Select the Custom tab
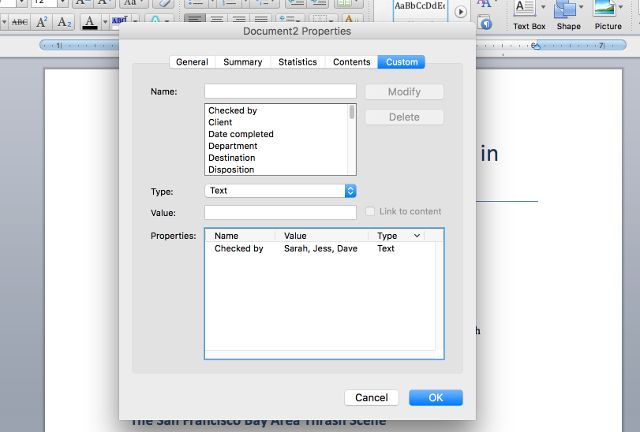This screenshot has height=432, width=640. pyautogui.click(x=402, y=62)
